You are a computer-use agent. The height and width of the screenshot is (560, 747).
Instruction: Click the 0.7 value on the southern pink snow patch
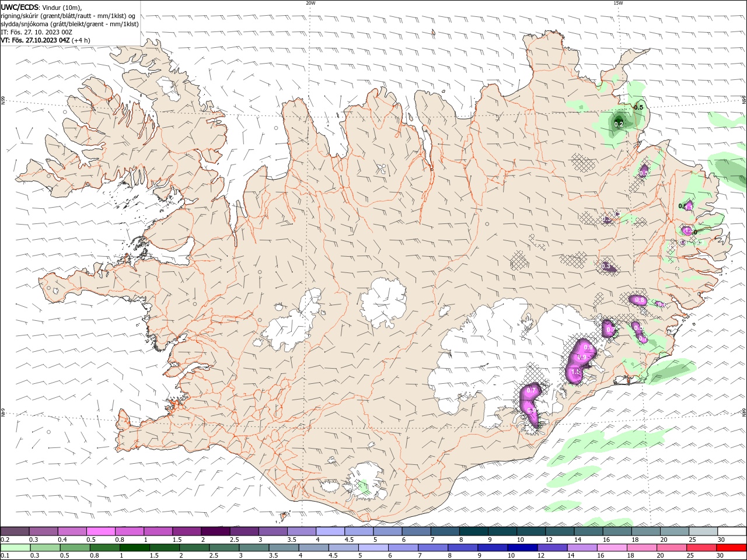click(x=531, y=390)
